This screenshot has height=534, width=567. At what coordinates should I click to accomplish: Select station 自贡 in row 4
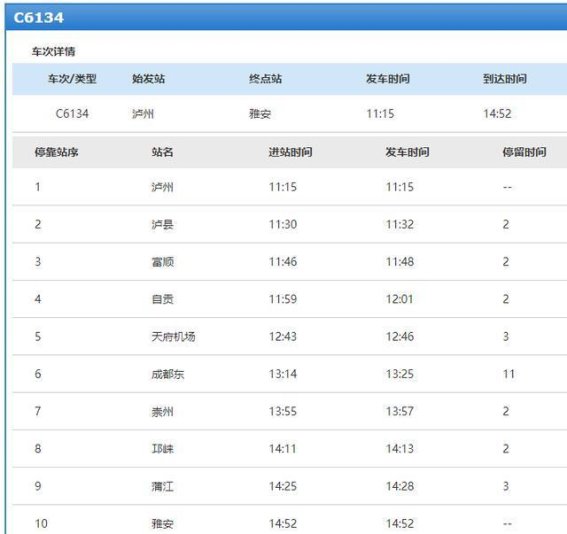tap(162, 299)
